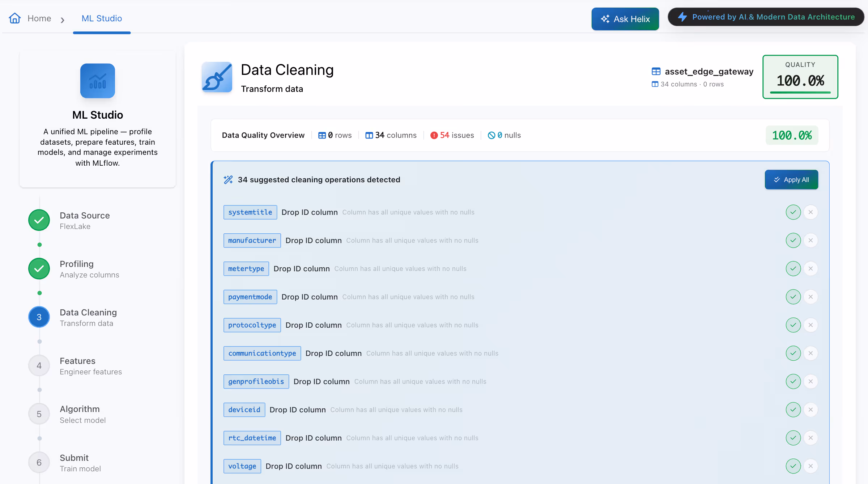Click the metertype column tag
The image size is (868, 484).
(246, 269)
